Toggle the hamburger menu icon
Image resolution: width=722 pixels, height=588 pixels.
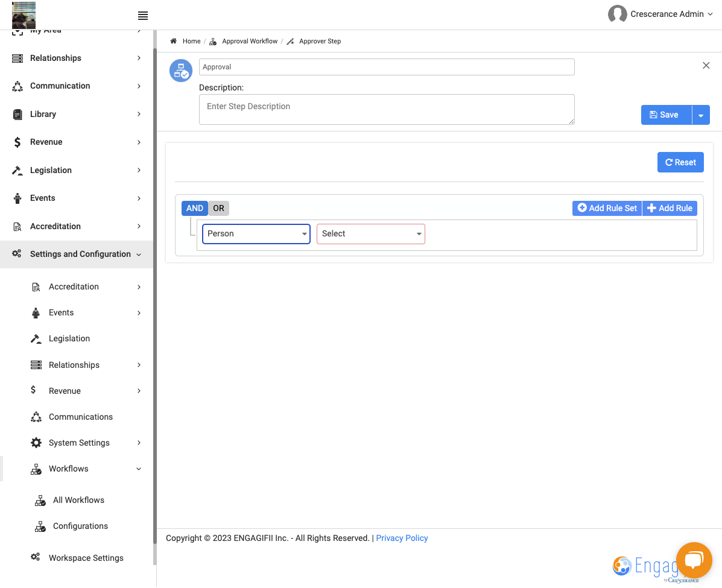click(x=143, y=16)
